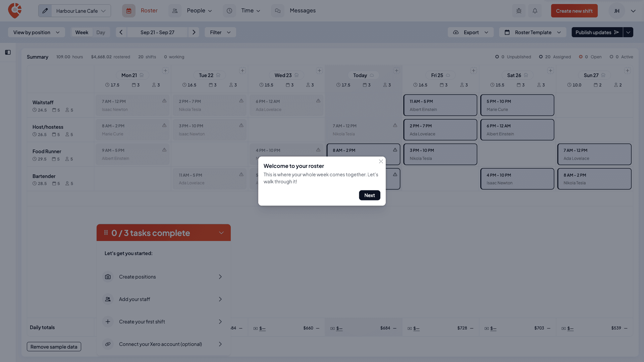
Task: Click the Bartender position row label
Action: coord(44,176)
